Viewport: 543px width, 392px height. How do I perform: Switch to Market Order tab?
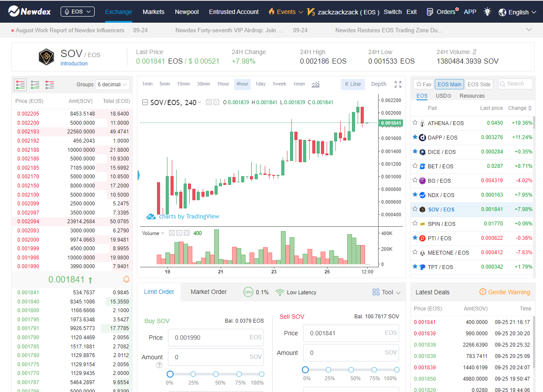(208, 292)
